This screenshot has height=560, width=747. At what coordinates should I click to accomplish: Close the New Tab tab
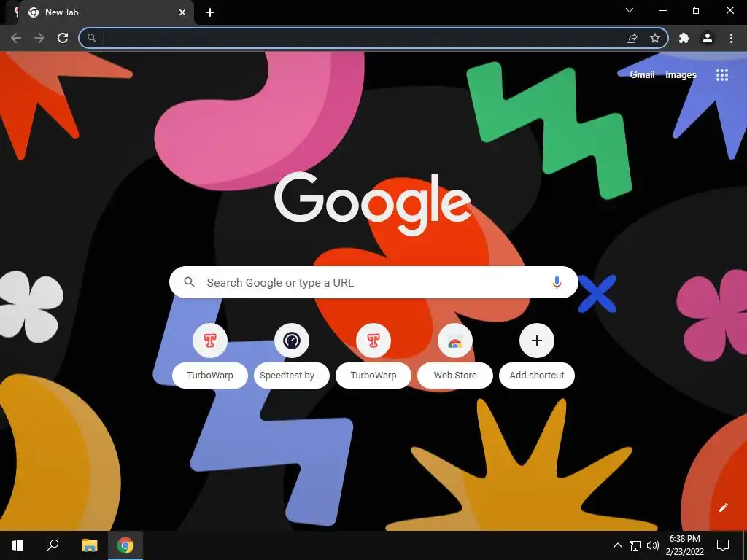click(x=182, y=12)
